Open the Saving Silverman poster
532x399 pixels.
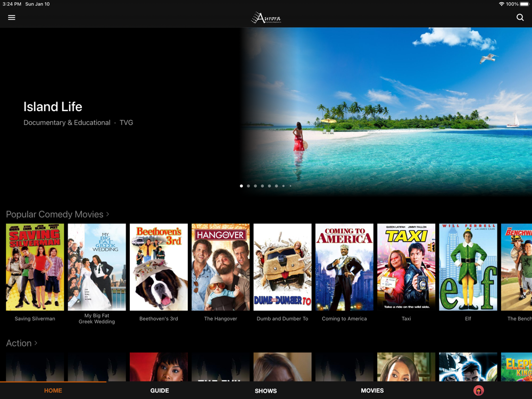[35, 267]
